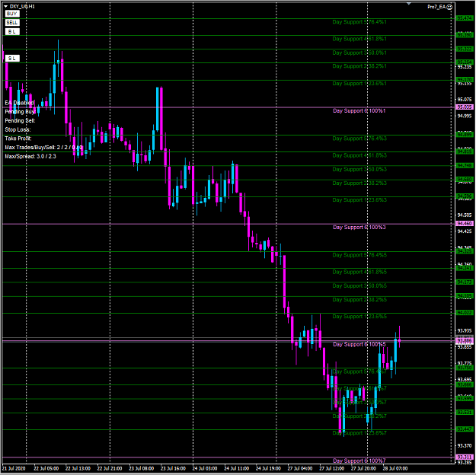Click the 93.447 green price tag
The height and width of the screenshot is (475, 476).
465,429
